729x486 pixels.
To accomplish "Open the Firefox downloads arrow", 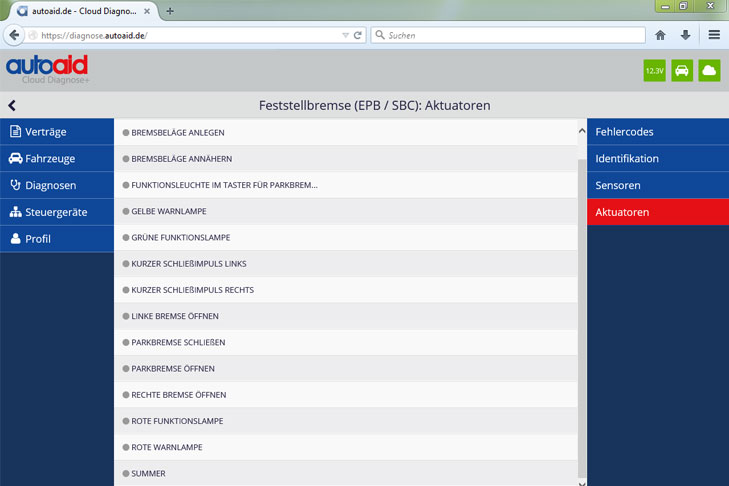I will click(685, 35).
